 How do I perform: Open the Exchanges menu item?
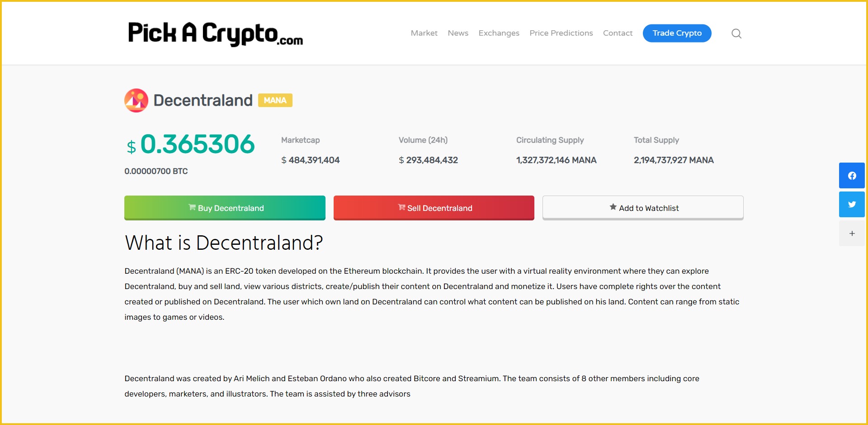coord(499,33)
